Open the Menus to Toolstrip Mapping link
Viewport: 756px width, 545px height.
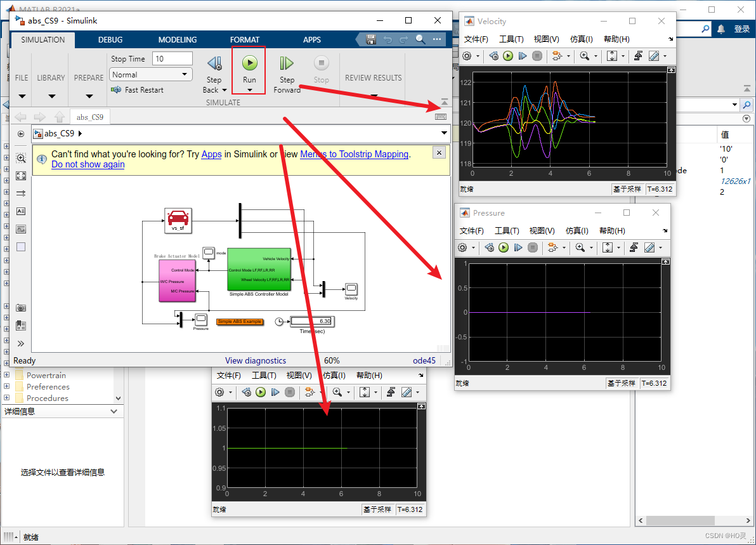pyautogui.click(x=355, y=154)
